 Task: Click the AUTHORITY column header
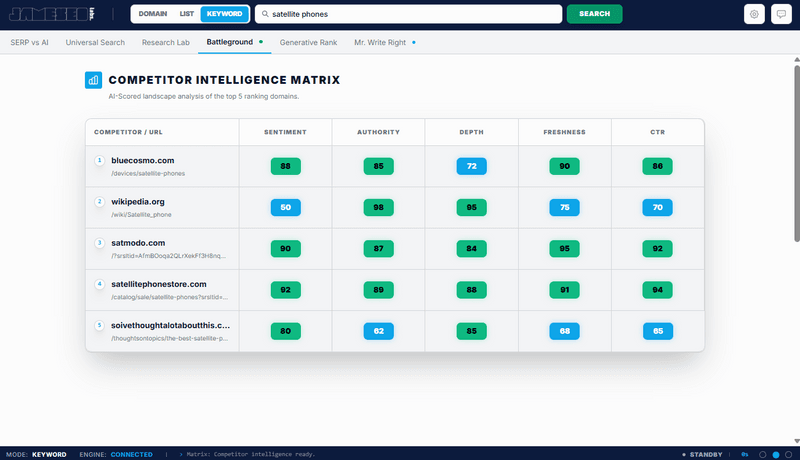click(x=378, y=132)
